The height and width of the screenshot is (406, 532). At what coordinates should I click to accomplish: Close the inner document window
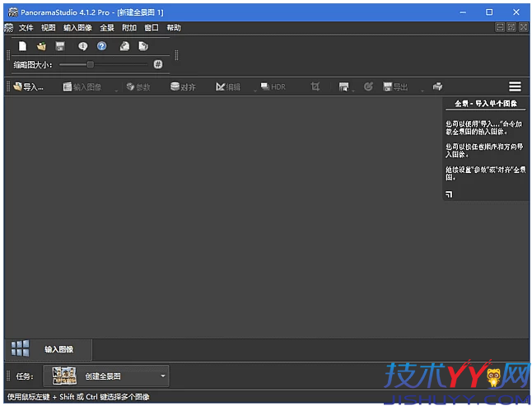tap(524, 27)
